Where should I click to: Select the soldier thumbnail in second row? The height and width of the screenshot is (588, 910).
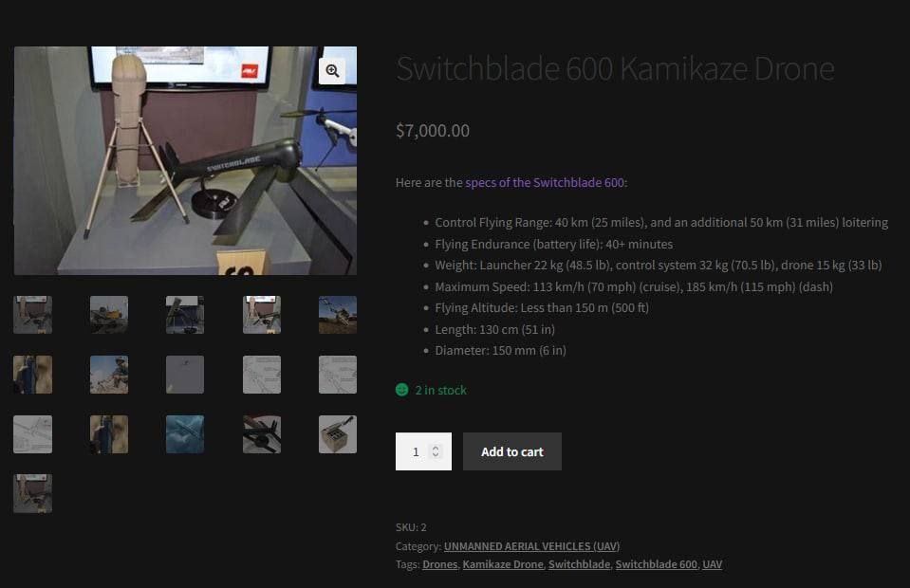coord(109,375)
